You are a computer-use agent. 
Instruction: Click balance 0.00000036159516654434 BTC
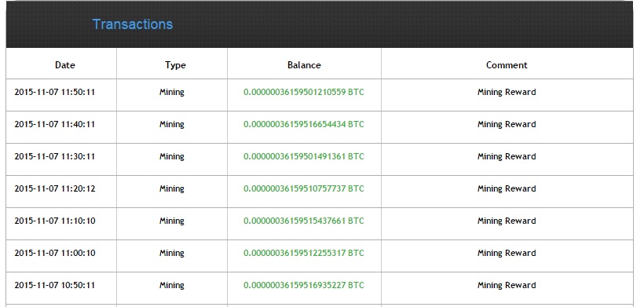coord(304,124)
